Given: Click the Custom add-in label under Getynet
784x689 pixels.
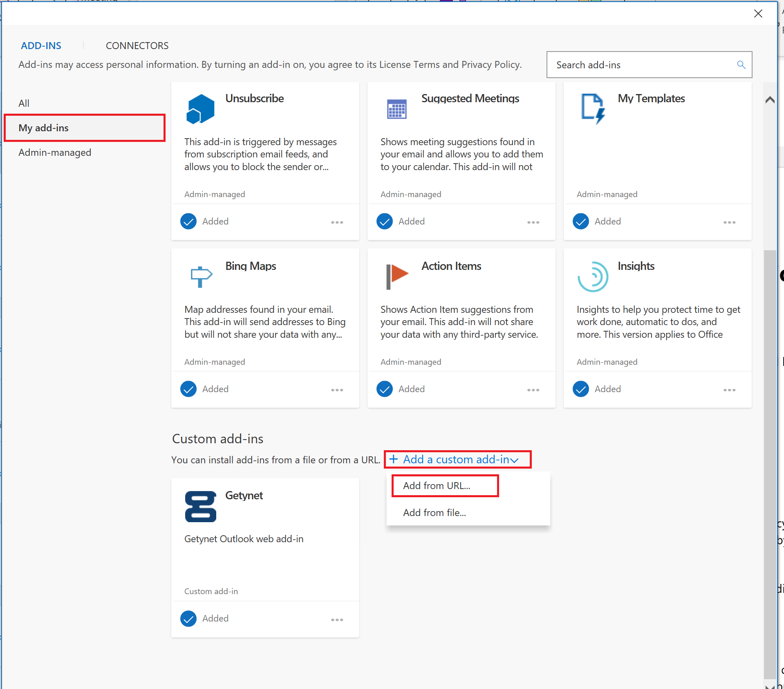Looking at the screenshot, I should (211, 591).
